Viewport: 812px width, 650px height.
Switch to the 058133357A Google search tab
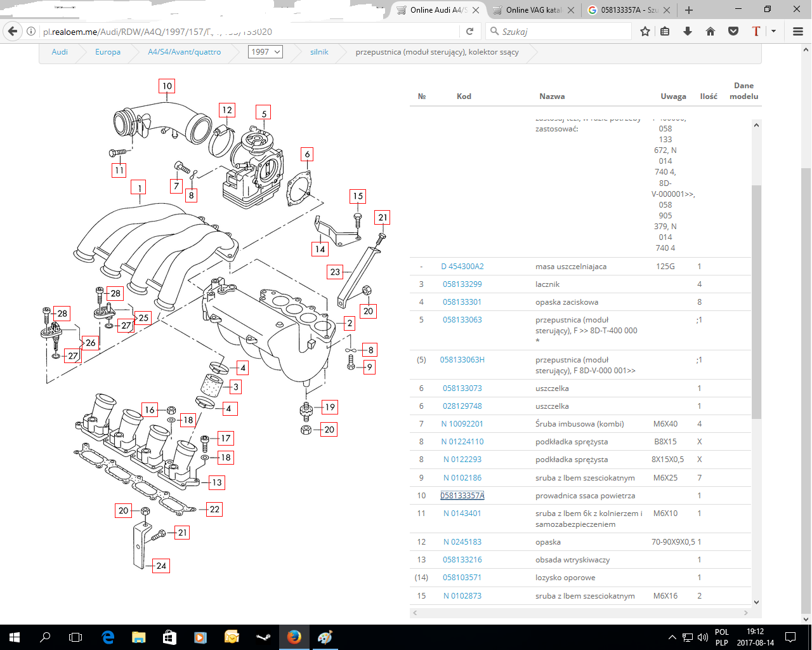(628, 10)
